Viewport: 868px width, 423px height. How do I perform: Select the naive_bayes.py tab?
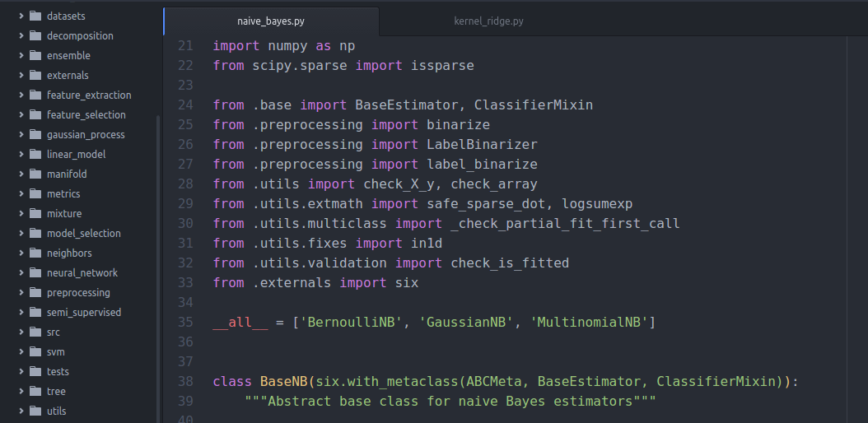tap(271, 21)
